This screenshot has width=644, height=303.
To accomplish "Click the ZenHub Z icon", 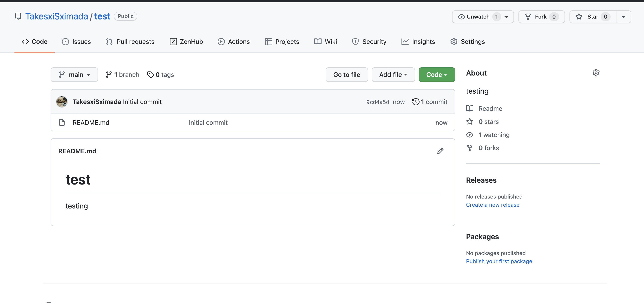I will 173,42.
